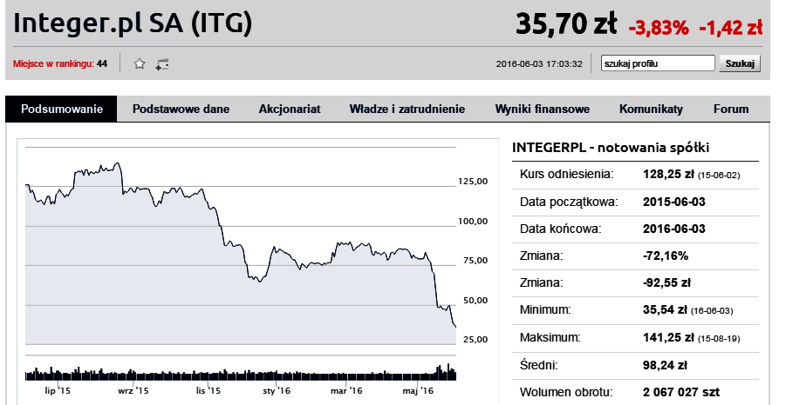Switch to the Forum tab
The height and width of the screenshot is (405, 786).
(731, 109)
